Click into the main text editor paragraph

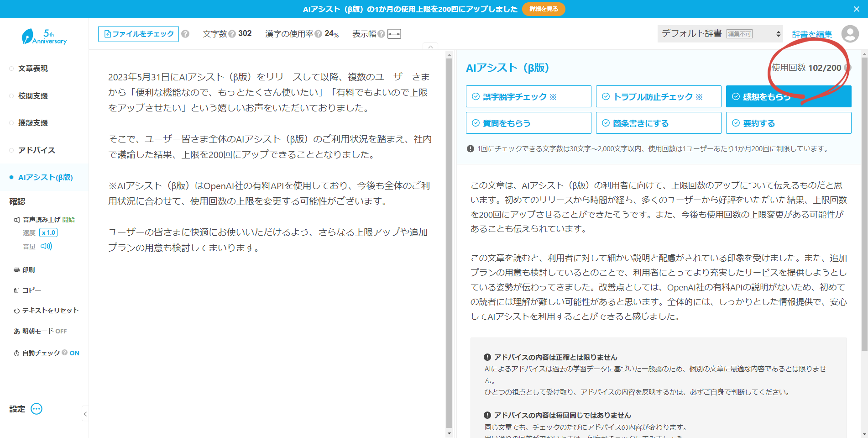[x=269, y=162]
